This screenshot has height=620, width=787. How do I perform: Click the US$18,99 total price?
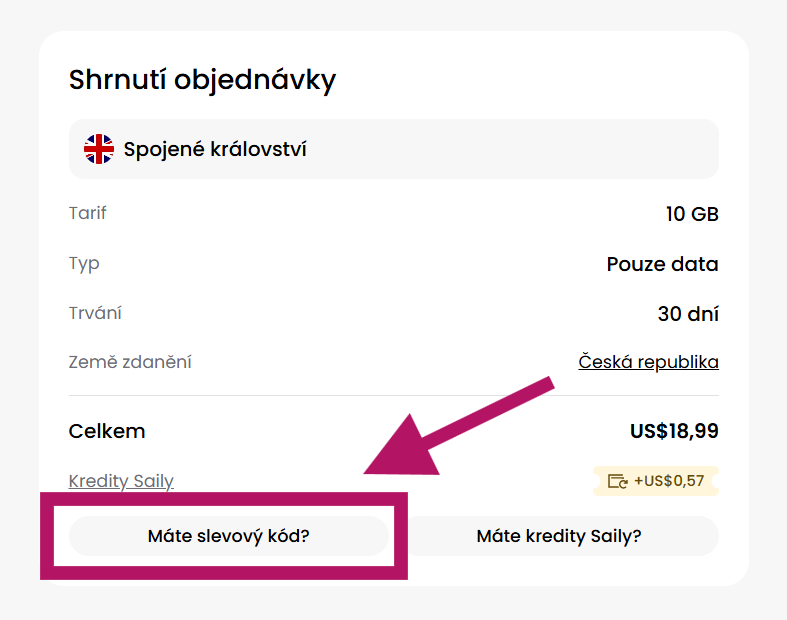point(674,432)
